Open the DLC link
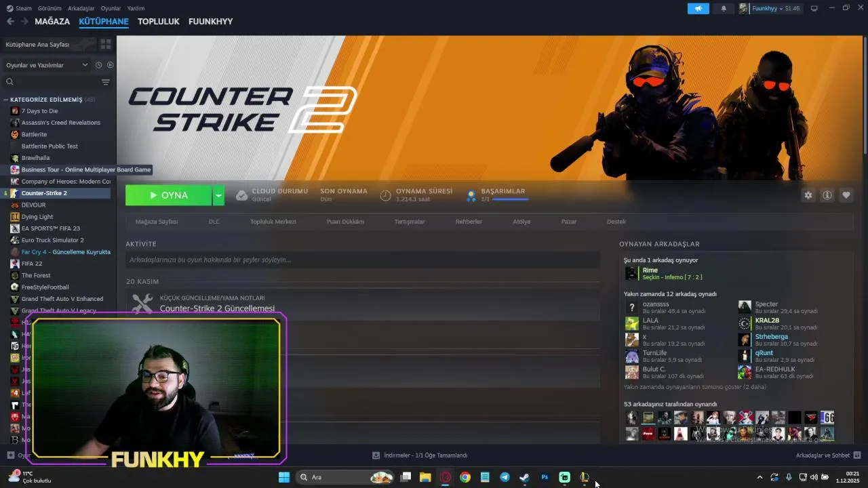 tap(214, 222)
